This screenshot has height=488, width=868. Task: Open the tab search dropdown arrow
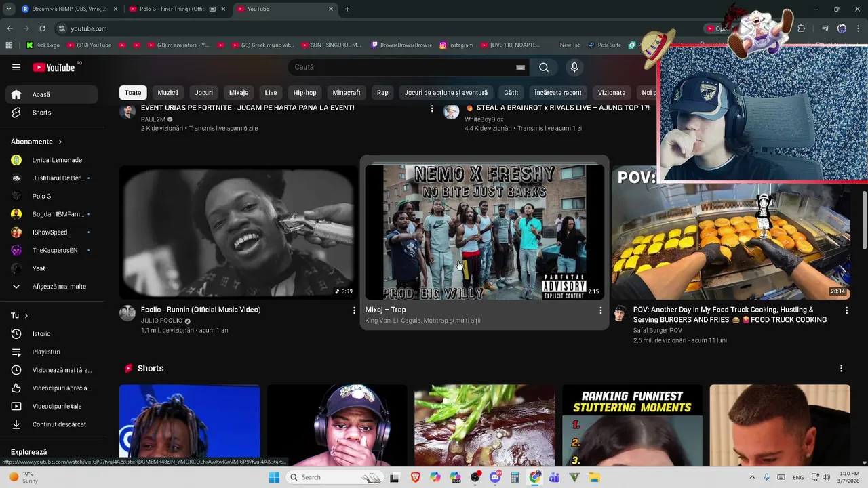(x=9, y=9)
